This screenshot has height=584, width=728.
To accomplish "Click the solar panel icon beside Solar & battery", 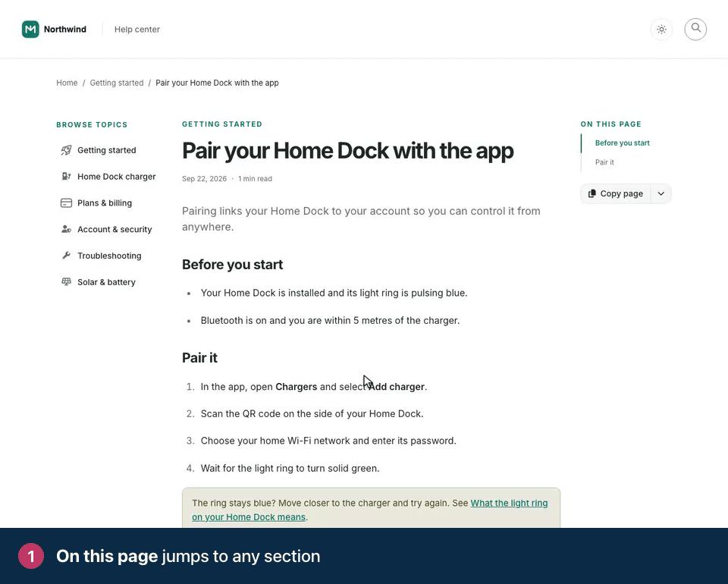I will pos(67,282).
